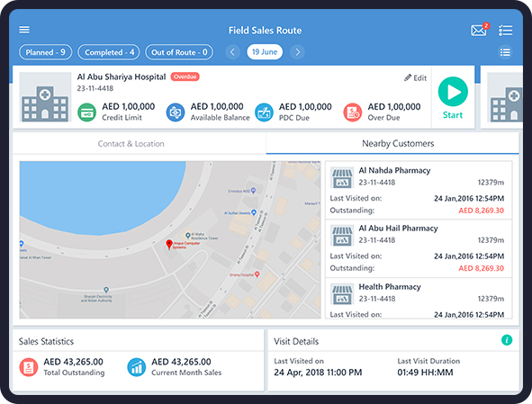Open the Health Pharmacy store icon
Image resolution: width=532 pixels, height=404 pixels.
click(x=342, y=294)
